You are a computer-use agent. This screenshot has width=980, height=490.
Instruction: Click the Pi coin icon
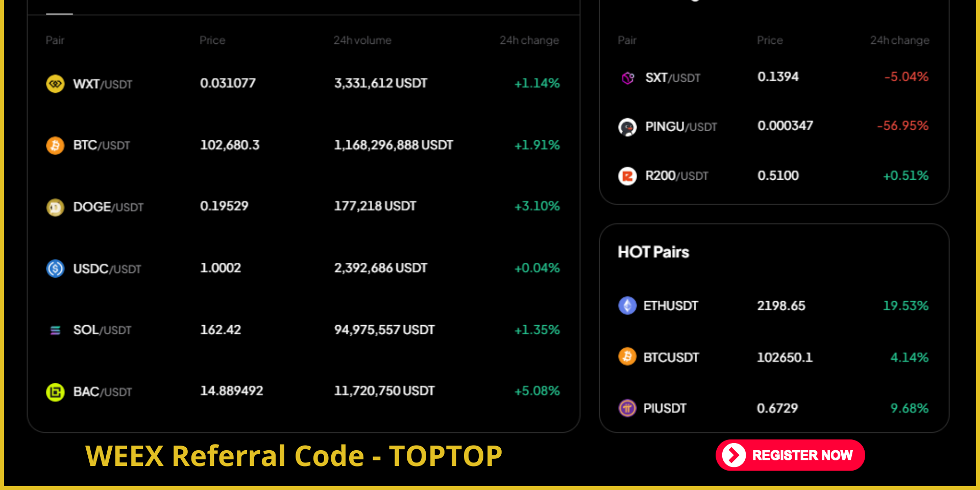[x=627, y=408]
